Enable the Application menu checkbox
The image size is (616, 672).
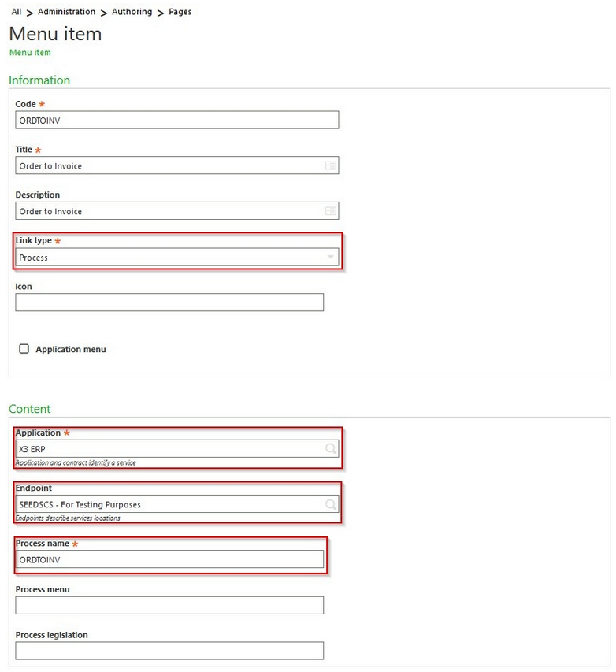click(24, 349)
